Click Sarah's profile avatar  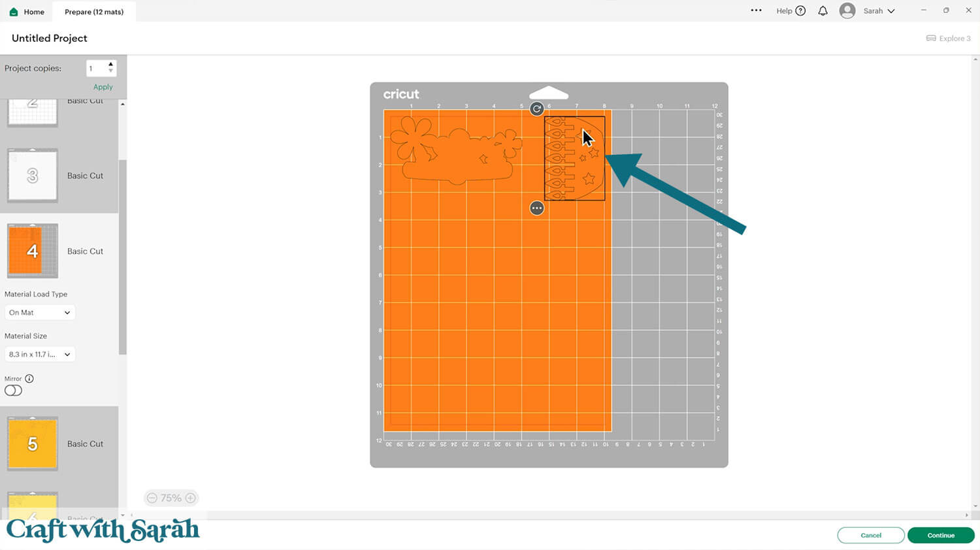[847, 11]
